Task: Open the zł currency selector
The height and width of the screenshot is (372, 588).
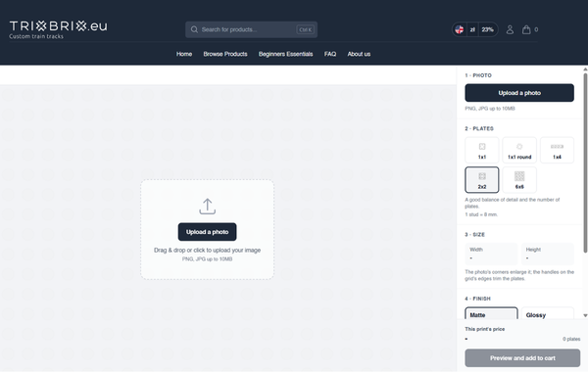Action: (472, 29)
